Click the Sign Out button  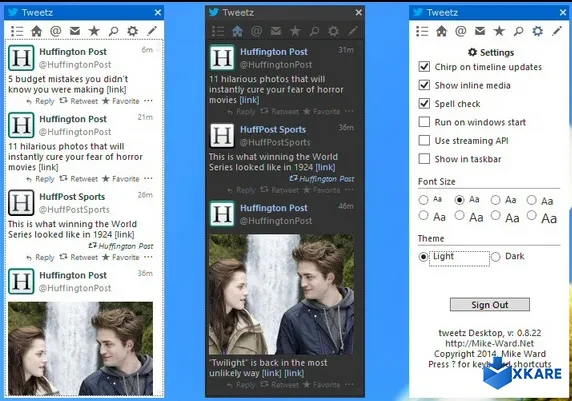[490, 305]
